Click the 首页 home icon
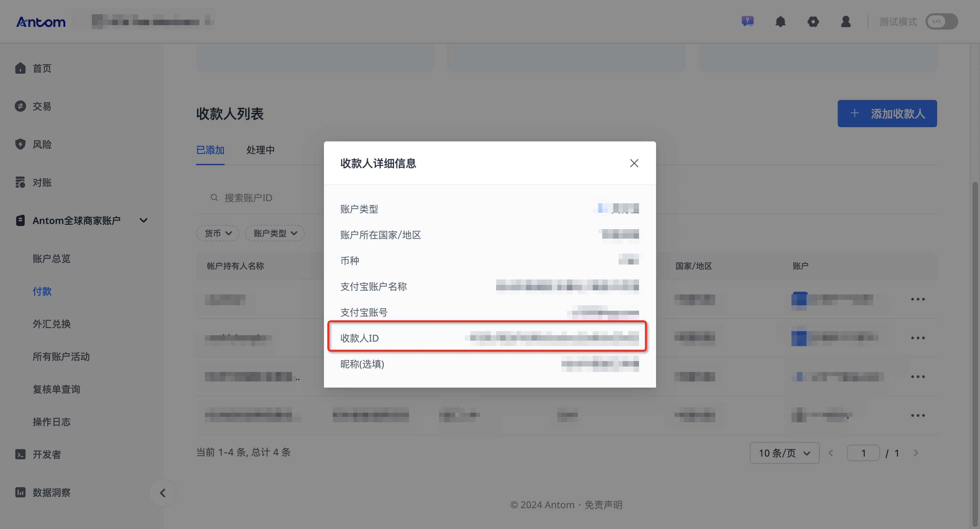The height and width of the screenshot is (529, 980). 20,68
